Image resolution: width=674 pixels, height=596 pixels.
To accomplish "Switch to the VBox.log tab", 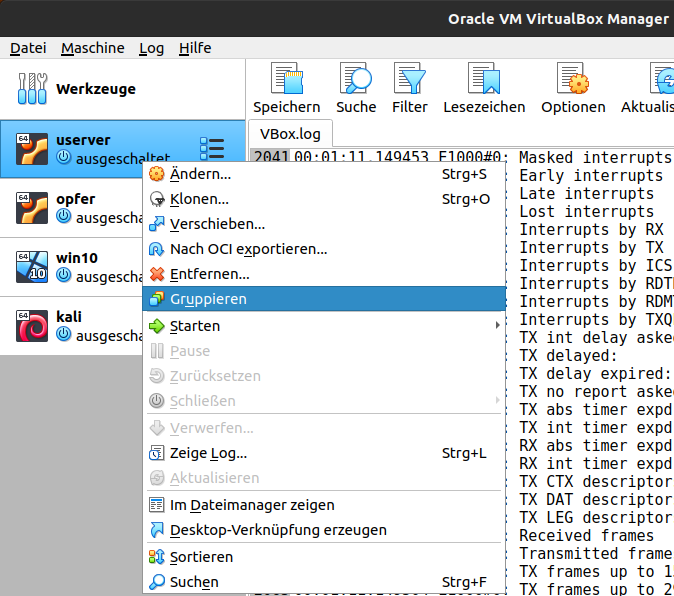I will point(290,134).
